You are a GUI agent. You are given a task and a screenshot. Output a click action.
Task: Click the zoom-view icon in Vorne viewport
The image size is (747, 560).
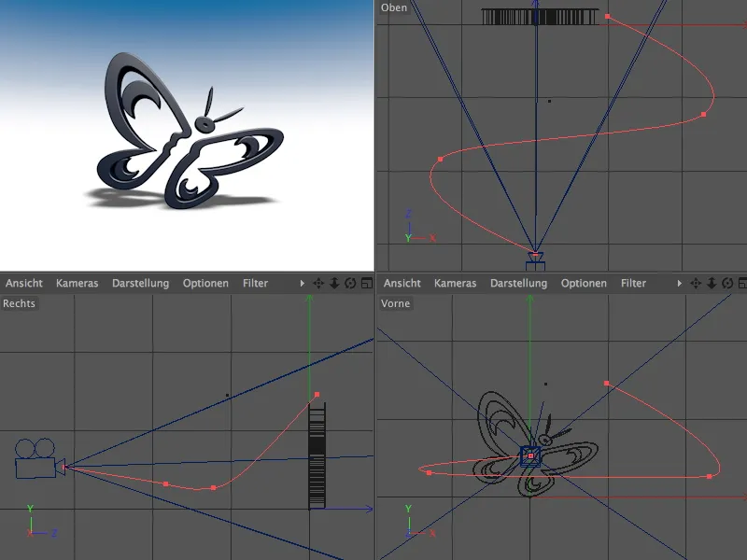(x=712, y=284)
